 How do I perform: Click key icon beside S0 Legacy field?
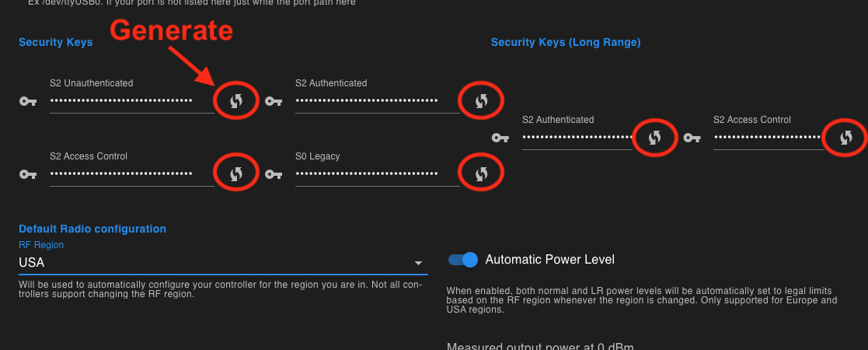274,174
